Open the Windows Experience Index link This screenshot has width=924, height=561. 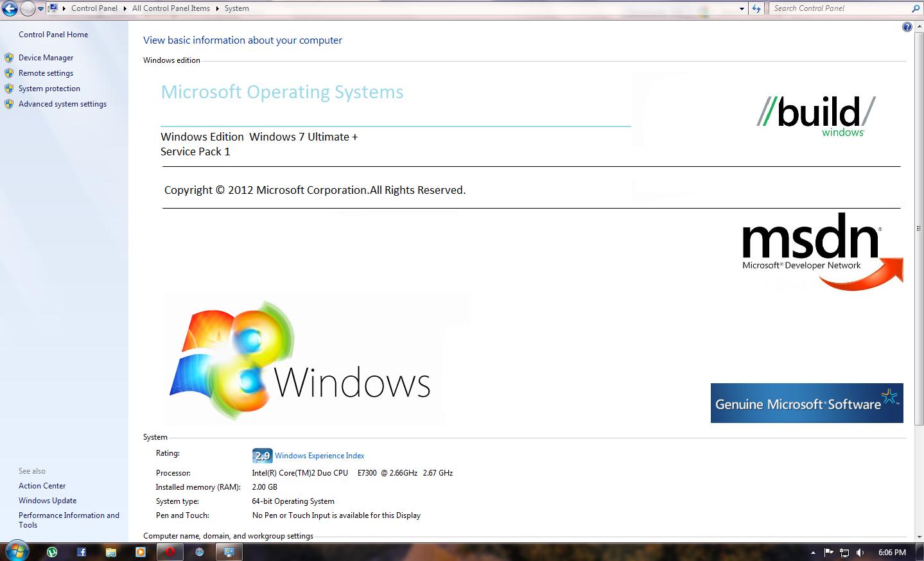[x=319, y=455]
